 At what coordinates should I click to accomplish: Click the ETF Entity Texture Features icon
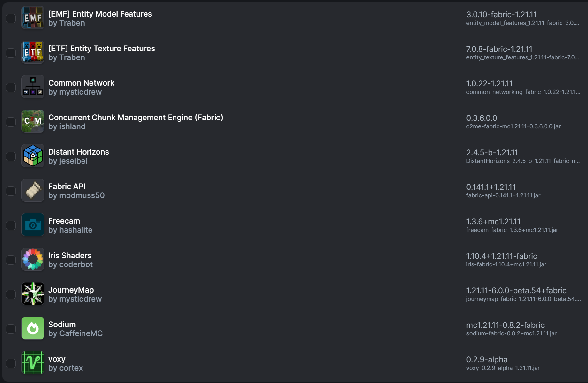(x=33, y=52)
